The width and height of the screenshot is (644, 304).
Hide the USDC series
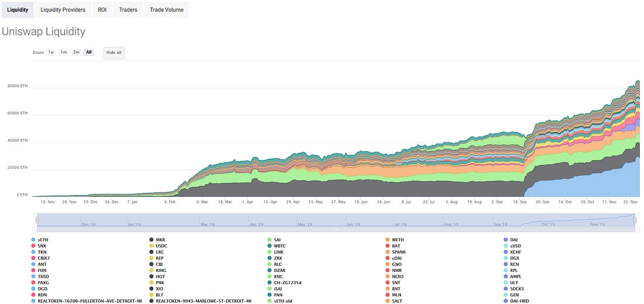(x=158, y=245)
